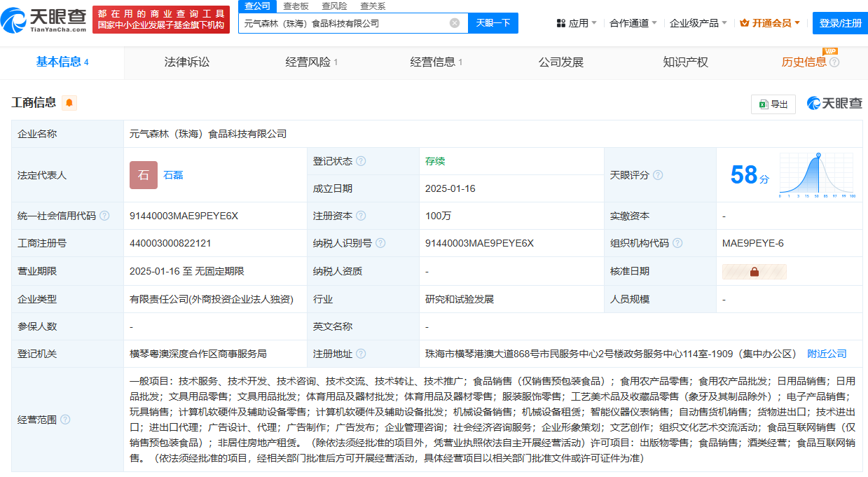Click the 附近公司 link
Viewport: 868px width, 477px height.
tap(827, 354)
